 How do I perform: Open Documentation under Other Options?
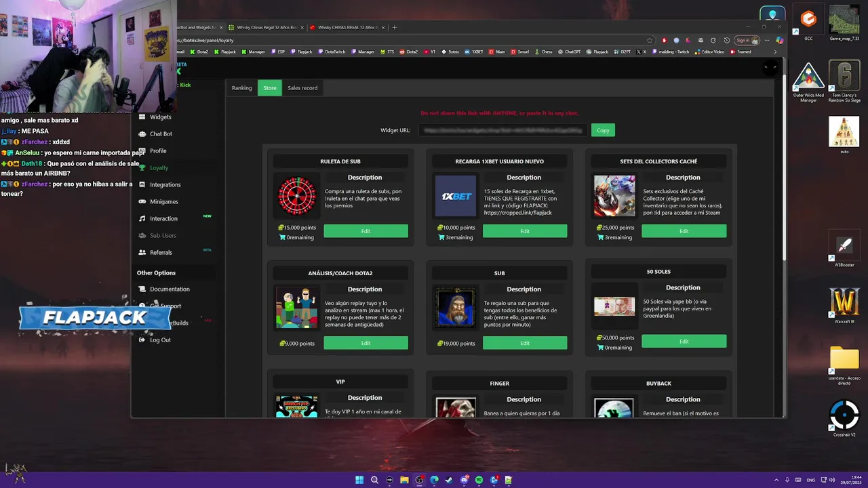(x=170, y=289)
